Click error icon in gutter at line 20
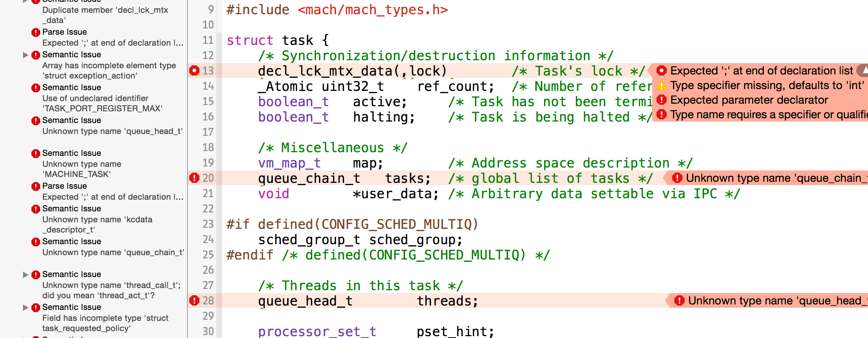Viewport: 868px width, 338px height. coord(194,178)
